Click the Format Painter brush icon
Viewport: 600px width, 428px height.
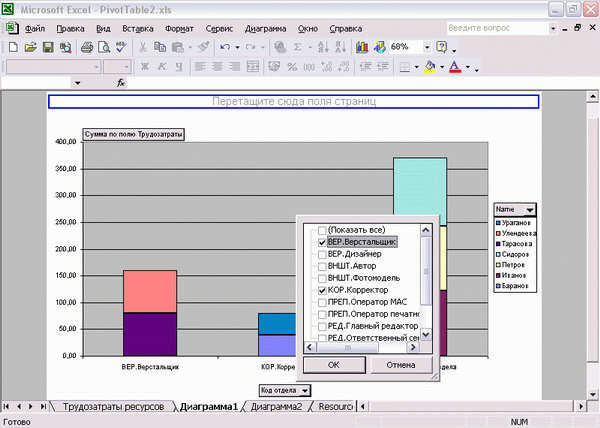pyautogui.click(x=204, y=47)
